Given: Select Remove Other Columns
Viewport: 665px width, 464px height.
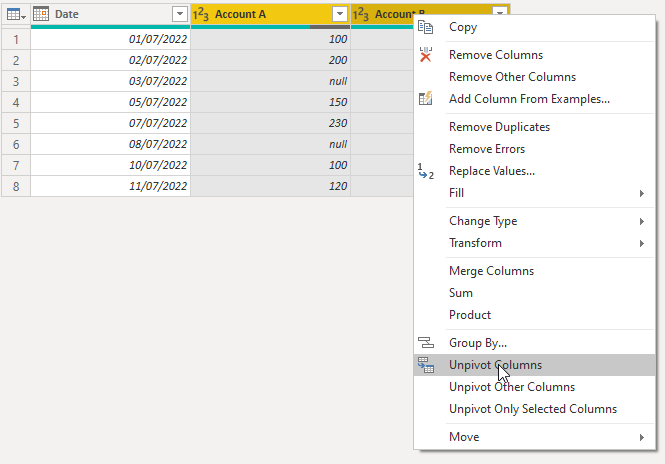Looking at the screenshot, I should 534,77.
